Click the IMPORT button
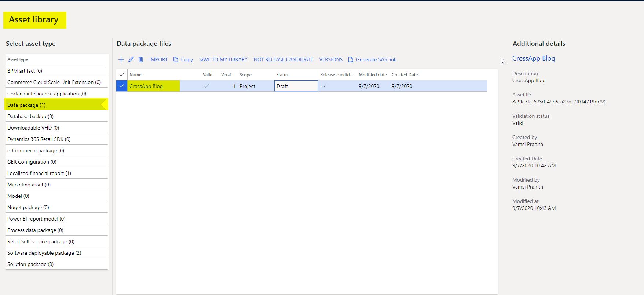644x295 pixels. tap(158, 59)
